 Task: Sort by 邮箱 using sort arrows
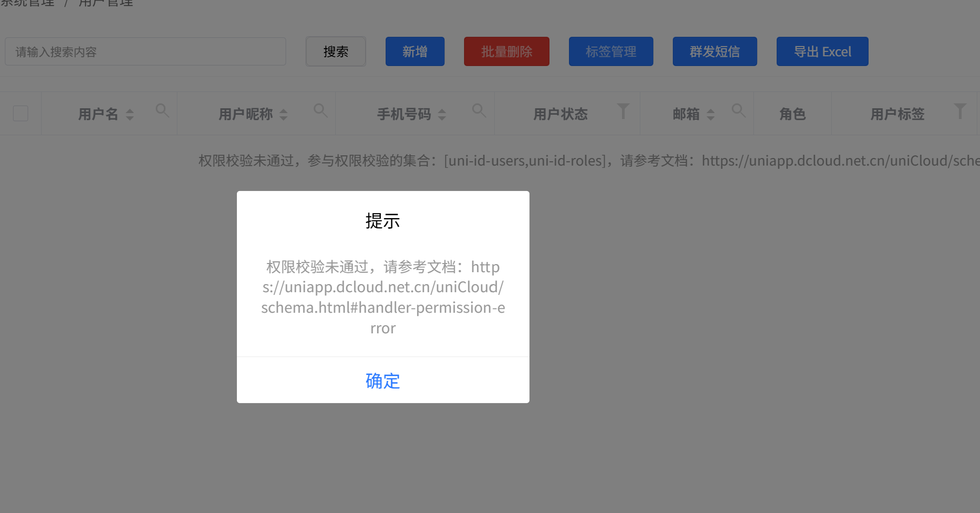[x=711, y=114]
